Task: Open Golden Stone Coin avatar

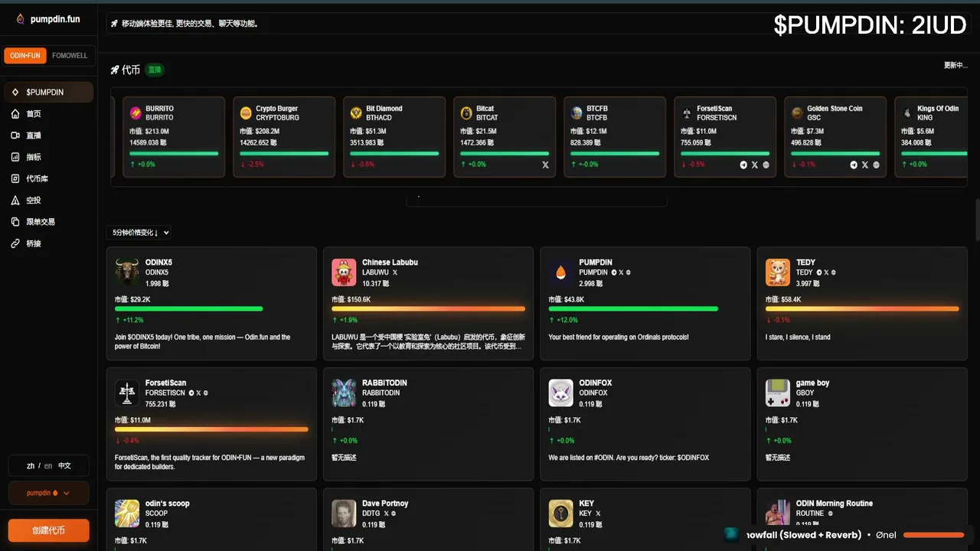Action: [797, 113]
